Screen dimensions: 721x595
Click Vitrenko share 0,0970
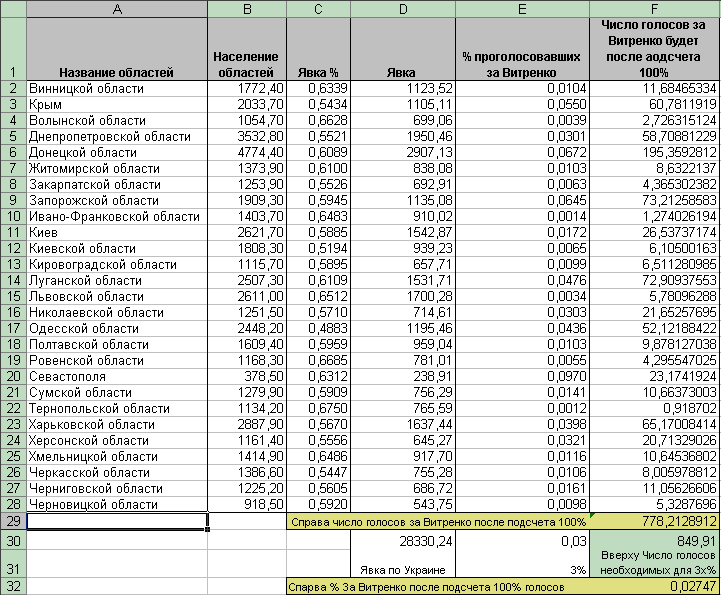click(x=522, y=377)
